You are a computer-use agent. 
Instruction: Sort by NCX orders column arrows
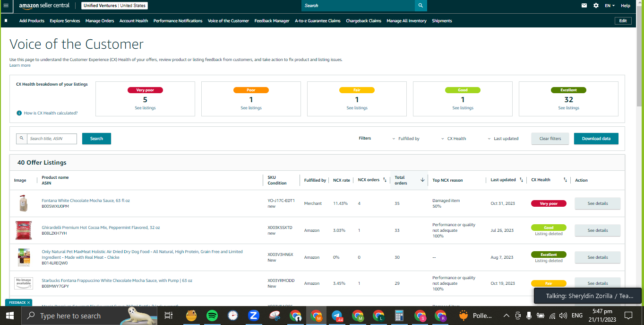(x=385, y=180)
